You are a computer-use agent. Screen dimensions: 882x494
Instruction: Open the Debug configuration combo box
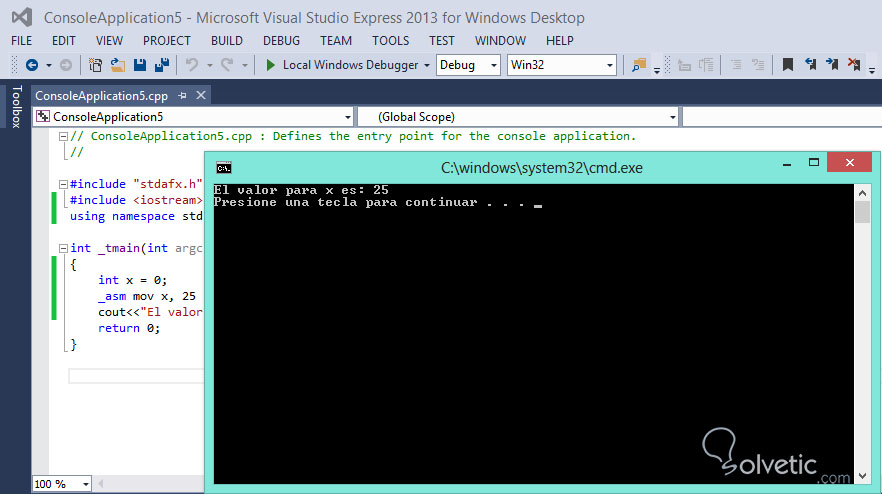pyautogui.click(x=468, y=65)
